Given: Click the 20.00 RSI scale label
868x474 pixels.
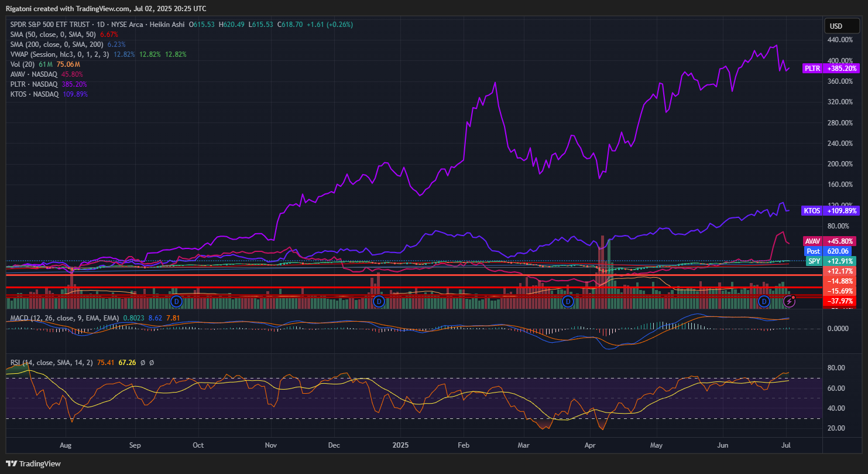Looking at the screenshot, I should point(835,428).
